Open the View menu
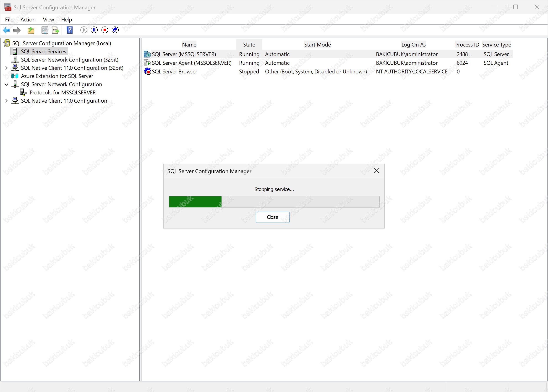 click(x=48, y=20)
